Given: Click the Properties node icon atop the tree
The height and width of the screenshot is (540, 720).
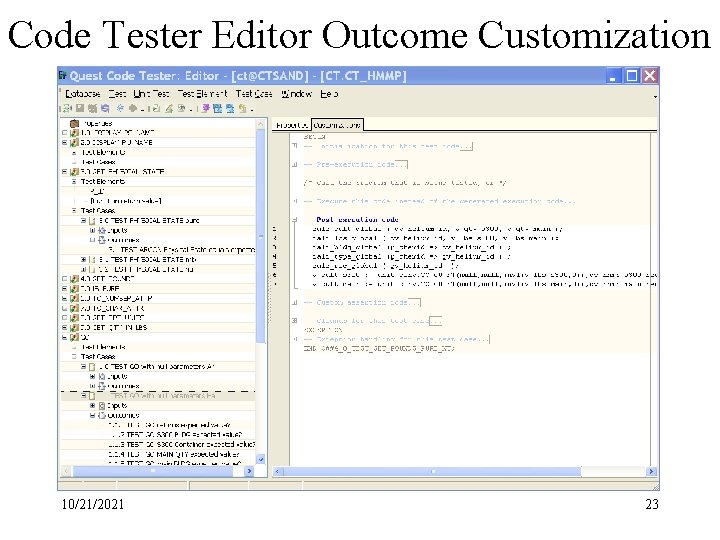Looking at the screenshot, I should click(x=74, y=124).
